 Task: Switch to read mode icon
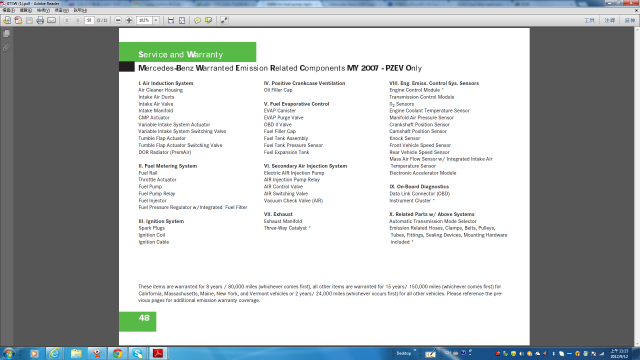(x=224, y=20)
